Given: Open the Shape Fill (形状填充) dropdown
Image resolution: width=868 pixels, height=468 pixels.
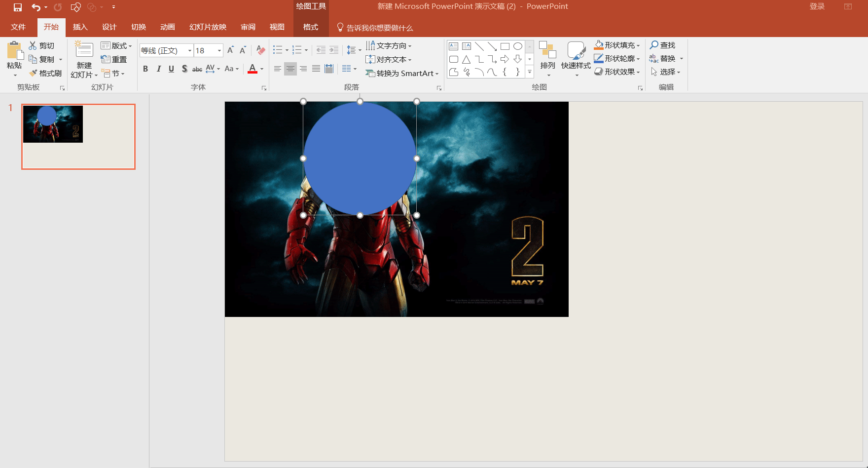Looking at the screenshot, I should pyautogui.click(x=617, y=45).
